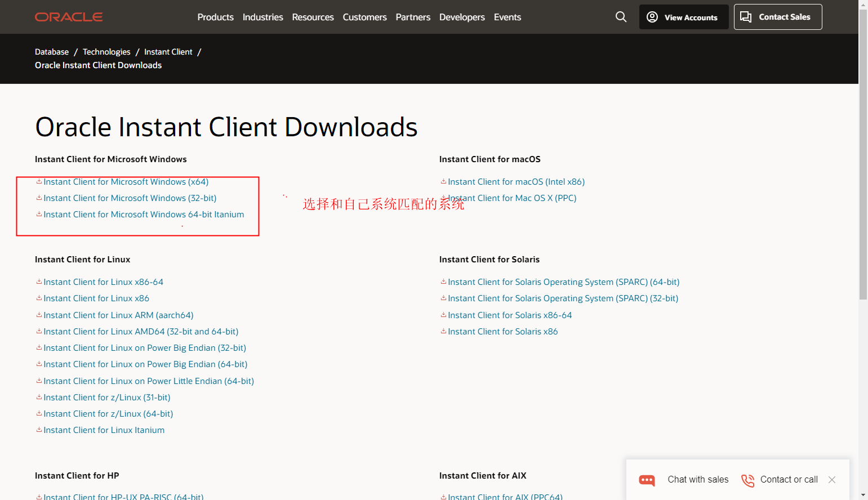The width and height of the screenshot is (868, 500).
Task: Click Contact or call text
Action: pos(789,480)
